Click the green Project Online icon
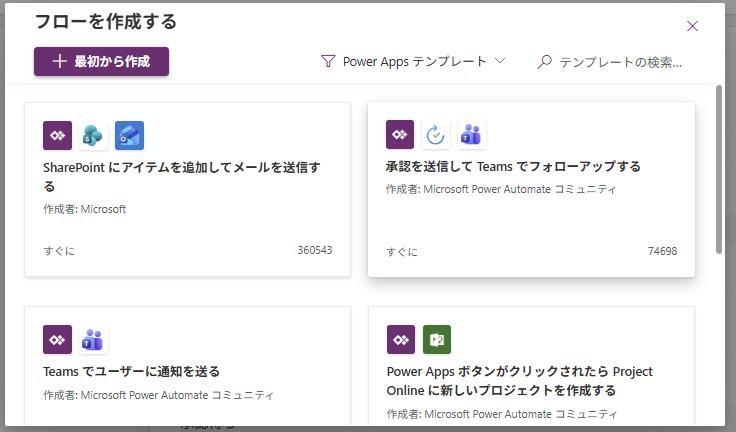736x432 pixels. (437, 339)
